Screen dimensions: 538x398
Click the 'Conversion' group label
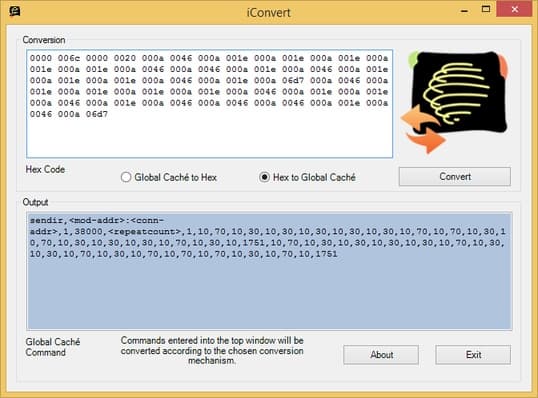[x=44, y=40]
